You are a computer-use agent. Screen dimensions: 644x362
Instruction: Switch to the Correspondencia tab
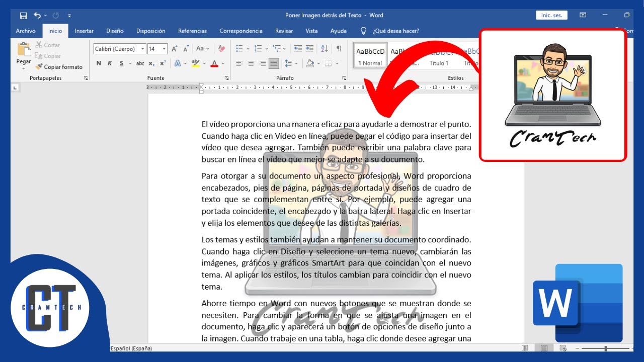point(241,31)
